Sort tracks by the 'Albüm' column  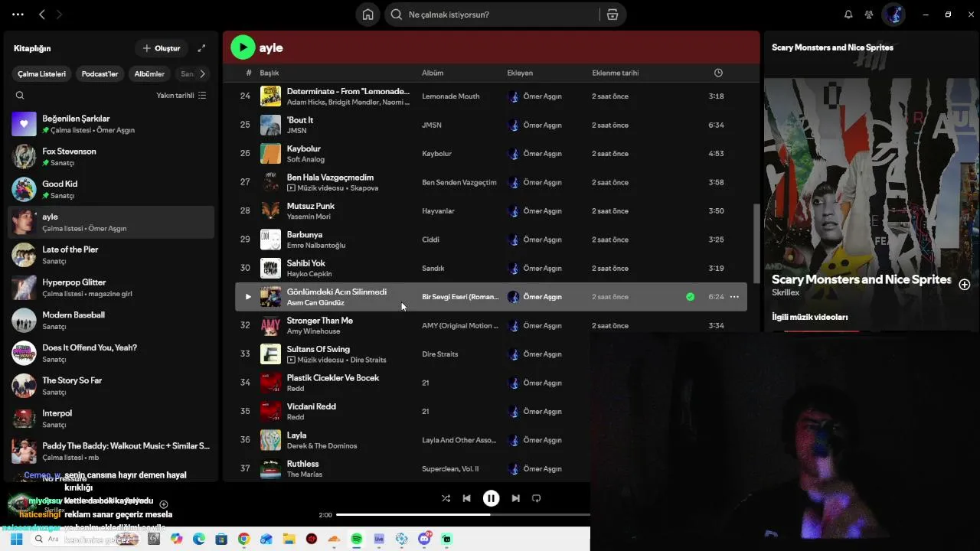point(433,73)
